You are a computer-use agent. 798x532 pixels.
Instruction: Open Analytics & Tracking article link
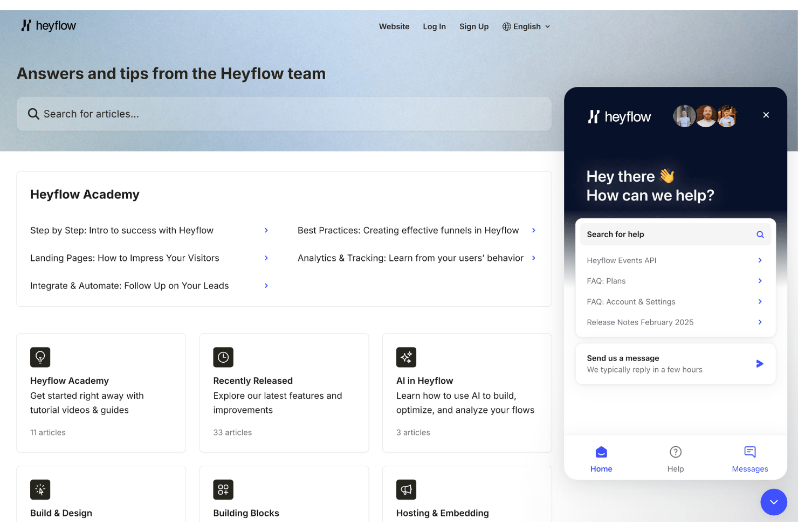tap(410, 258)
